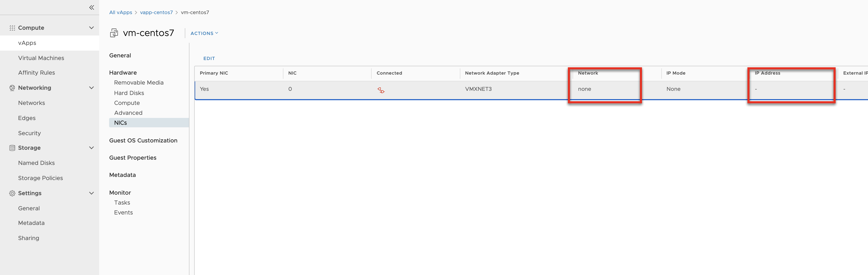Click the vm-centos7 VM icon
868x275 pixels.
114,33
